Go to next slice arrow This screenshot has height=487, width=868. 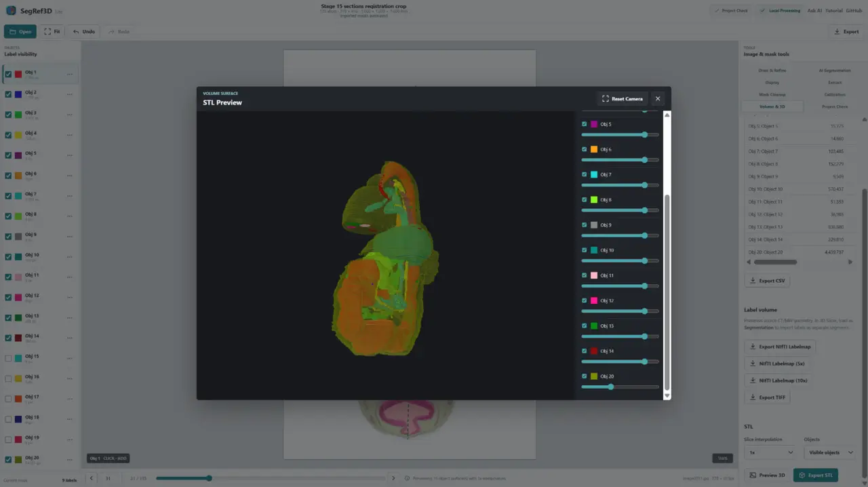click(393, 478)
